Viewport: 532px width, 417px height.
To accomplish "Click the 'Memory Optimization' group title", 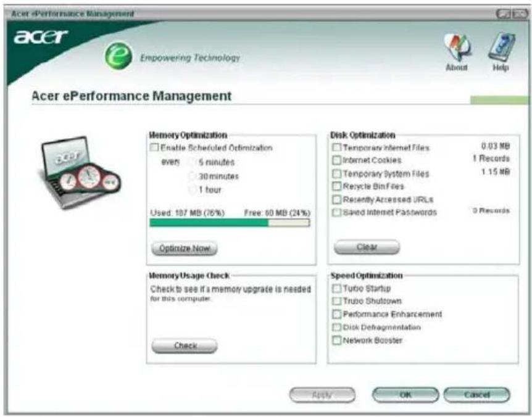I will point(188,135).
